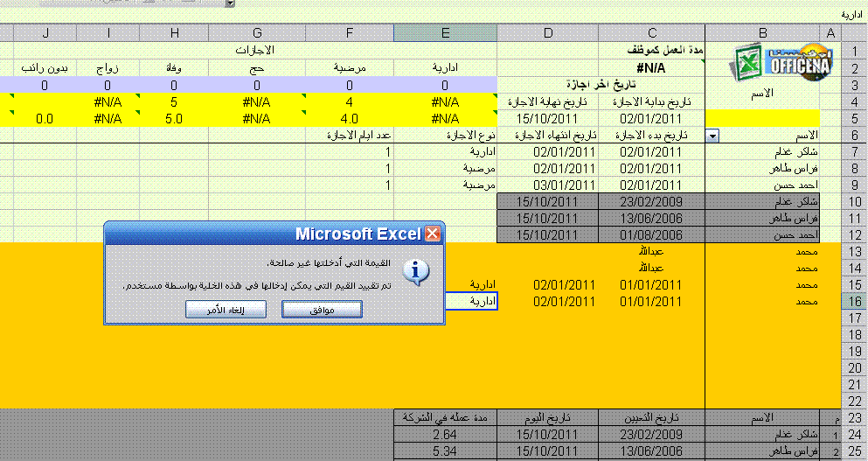Click the date 01/08/2006 in row 12
This screenshot has height=461, width=868.
[651, 235]
